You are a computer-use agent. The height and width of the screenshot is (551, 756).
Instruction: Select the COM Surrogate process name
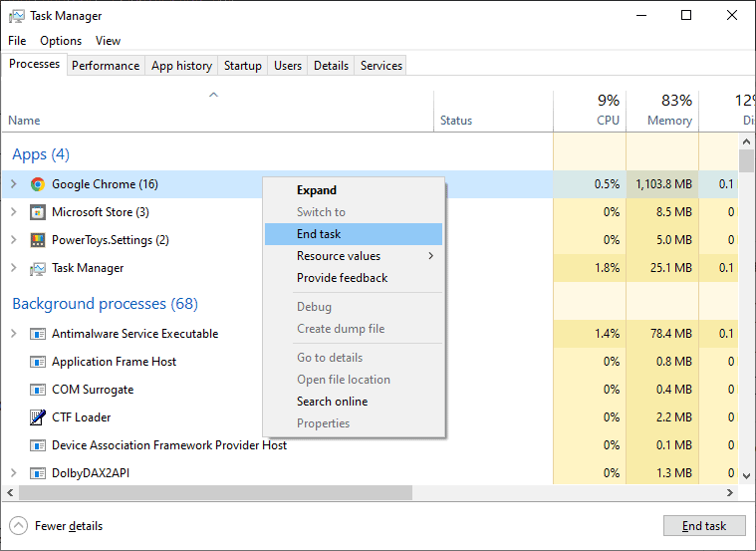point(93,390)
